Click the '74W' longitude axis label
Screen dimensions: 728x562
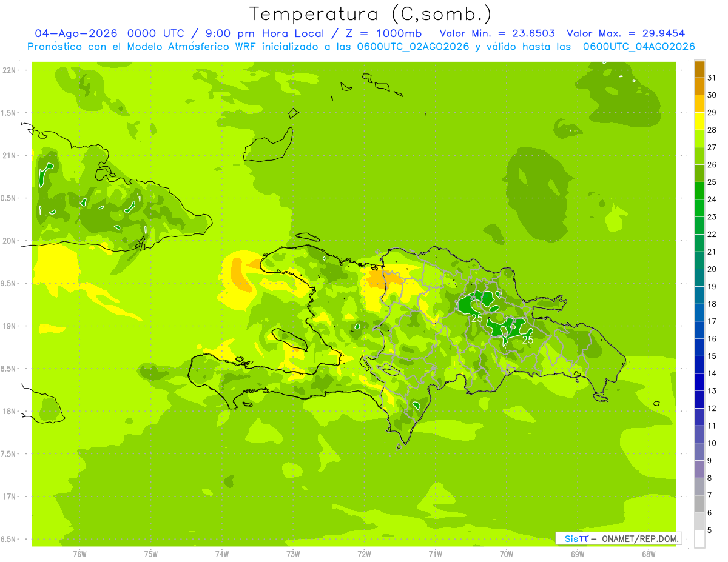[x=222, y=554]
